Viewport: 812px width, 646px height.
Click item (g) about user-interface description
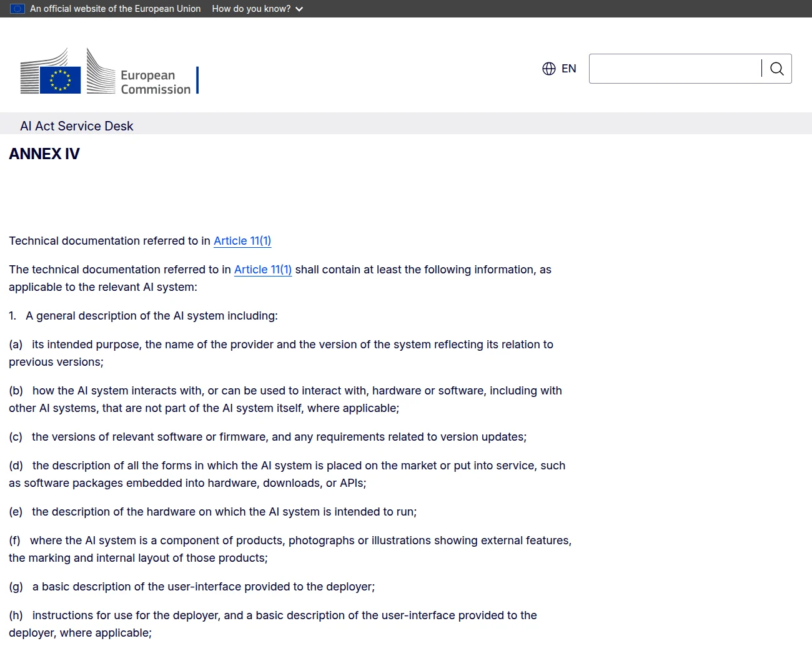(x=192, y=587)
